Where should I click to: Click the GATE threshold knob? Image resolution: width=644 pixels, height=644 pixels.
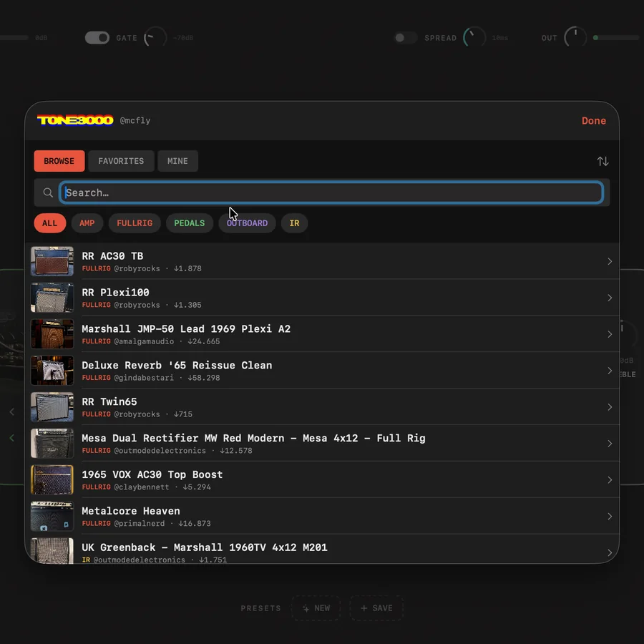coord(155,38)
